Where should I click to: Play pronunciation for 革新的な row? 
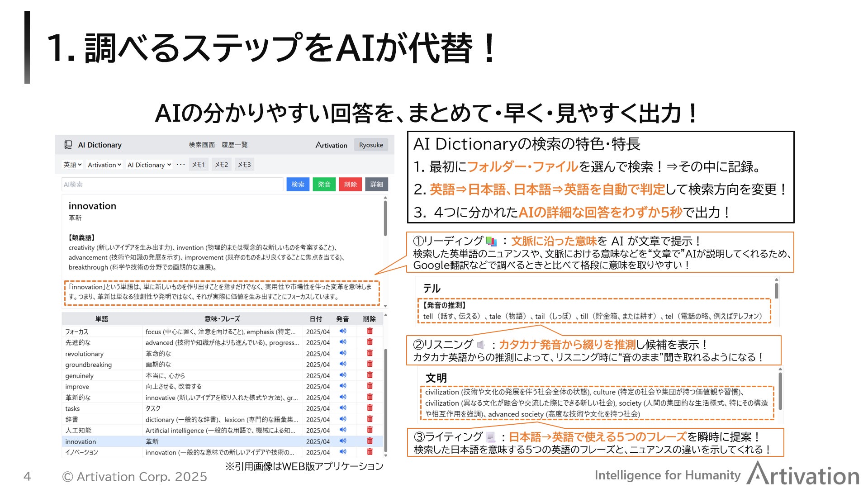point(343,397)
